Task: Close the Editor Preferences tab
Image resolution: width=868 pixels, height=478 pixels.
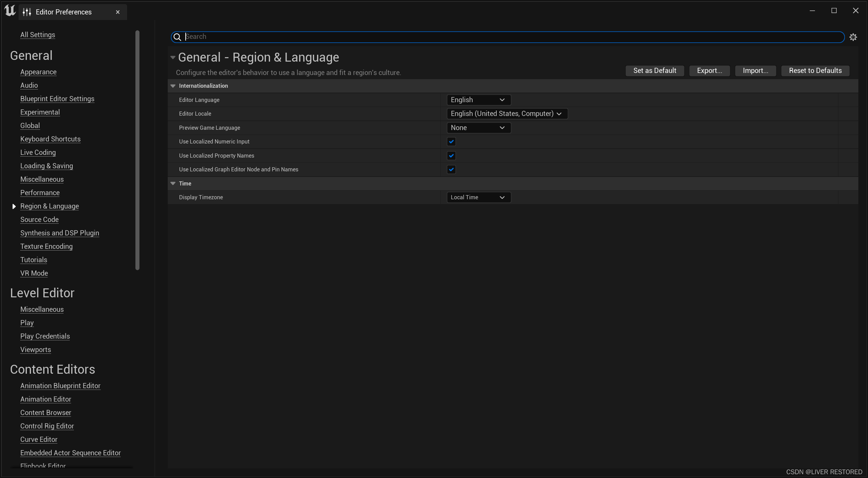Action: 118,12
